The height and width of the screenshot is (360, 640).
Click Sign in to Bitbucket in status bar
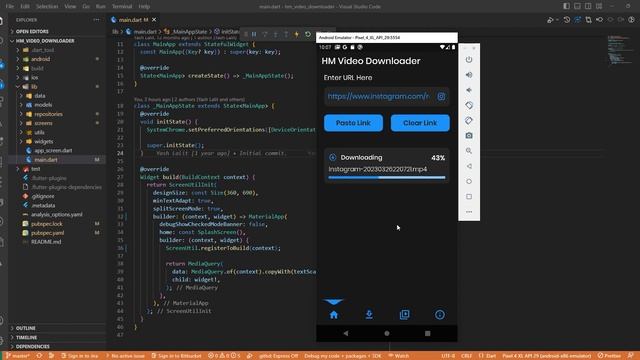176,356
